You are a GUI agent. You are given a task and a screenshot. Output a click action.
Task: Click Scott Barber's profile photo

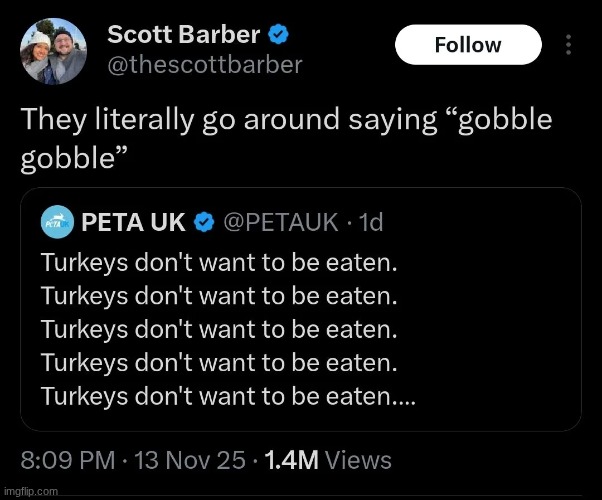point(54,48)
